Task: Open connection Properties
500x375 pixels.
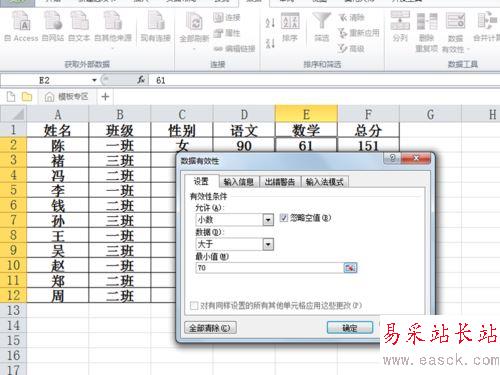Action: (227, 33)
